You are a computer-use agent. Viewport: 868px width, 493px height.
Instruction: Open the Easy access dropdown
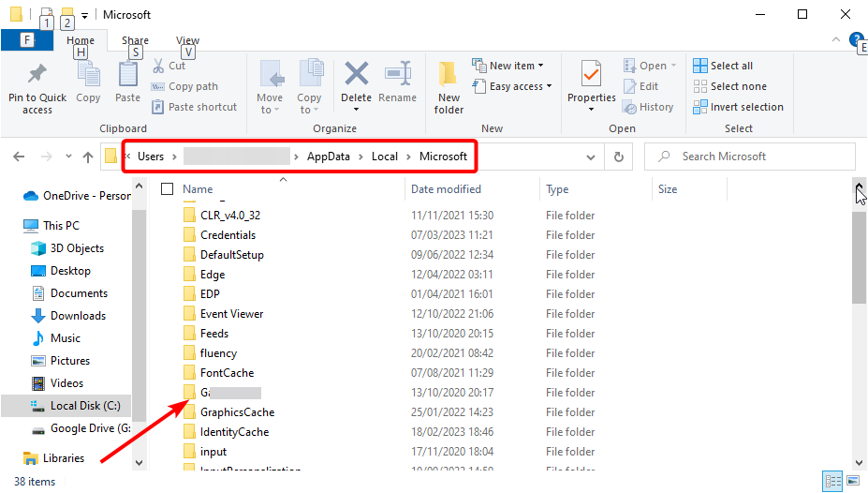point(512,86)
